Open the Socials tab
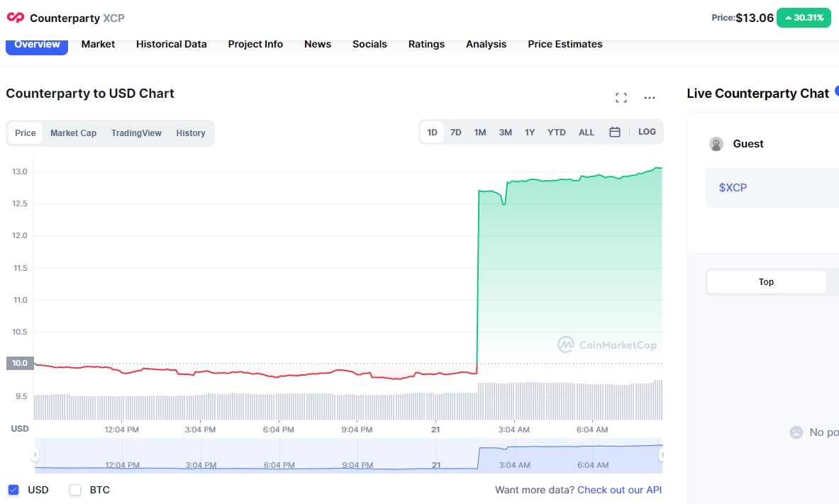 370,45
